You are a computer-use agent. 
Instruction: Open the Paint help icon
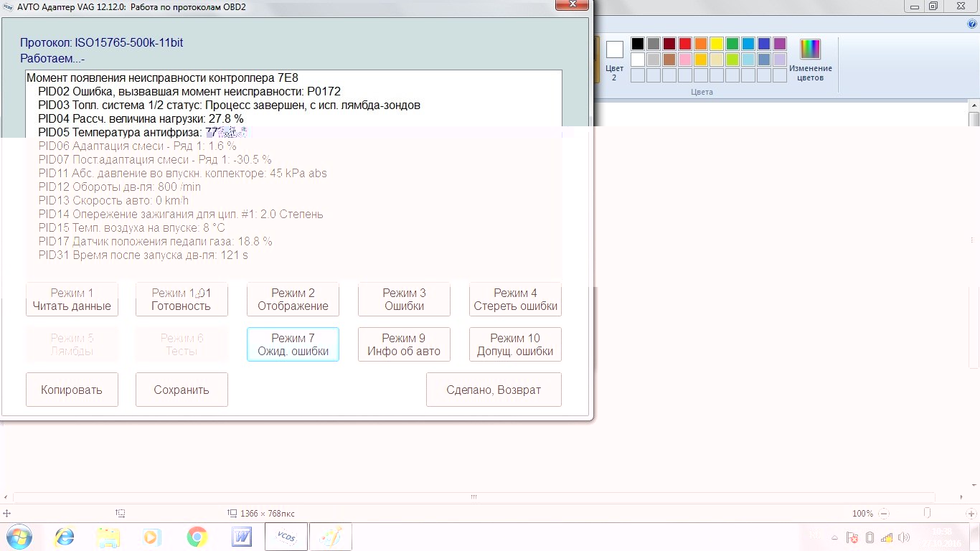coord(972,24)
